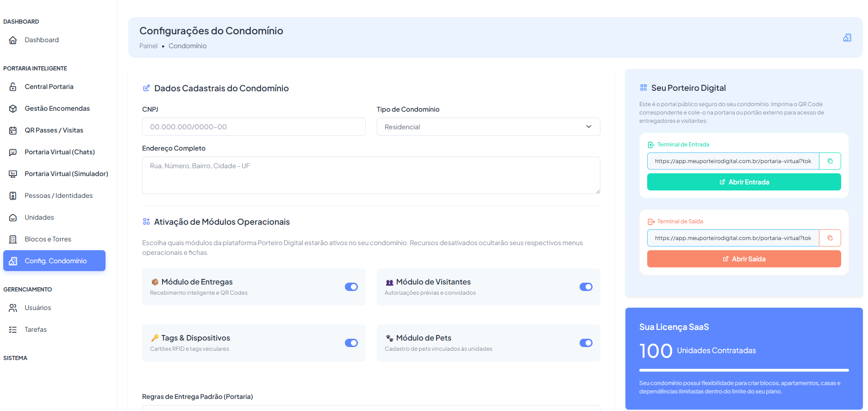
Task: Click the modules icon beside Ativação de Módulos
Action: point(146,221)
